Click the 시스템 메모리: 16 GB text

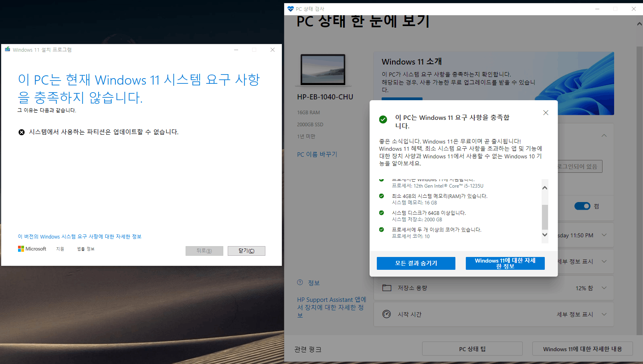[x=415, y=203]
